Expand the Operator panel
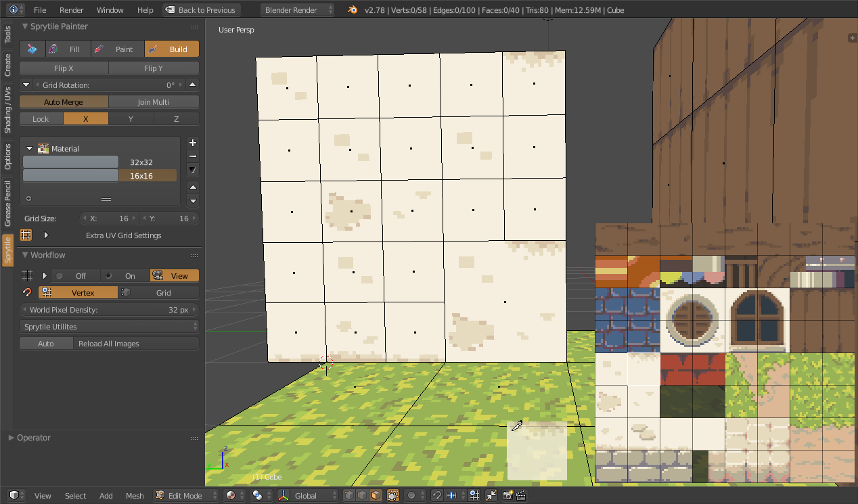 click(x=12, y=438)
